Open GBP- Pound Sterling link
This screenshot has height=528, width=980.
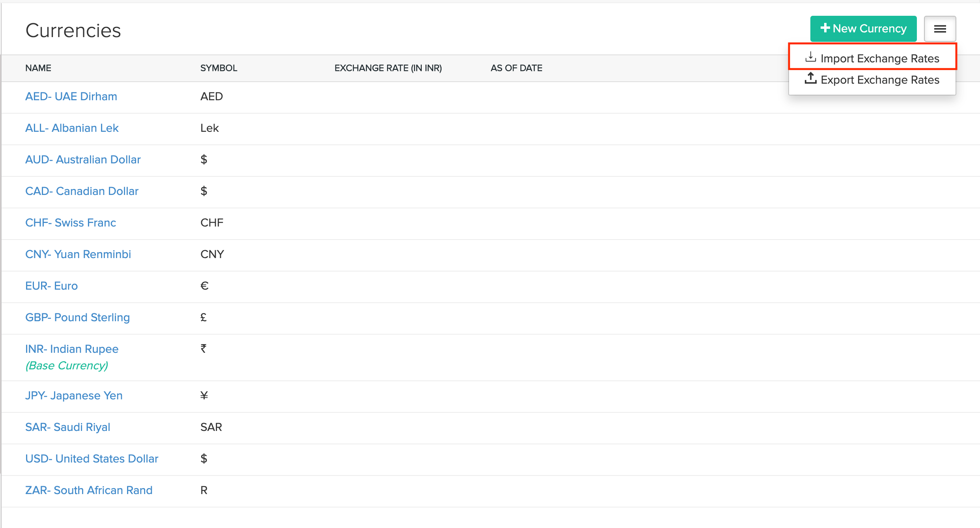77,317
